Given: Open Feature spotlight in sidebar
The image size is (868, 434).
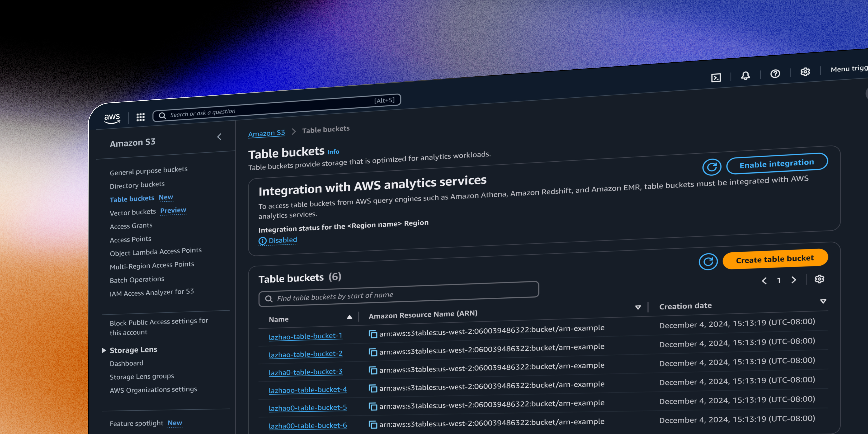Looking at the screenshot, I should [x=137, y=423].
